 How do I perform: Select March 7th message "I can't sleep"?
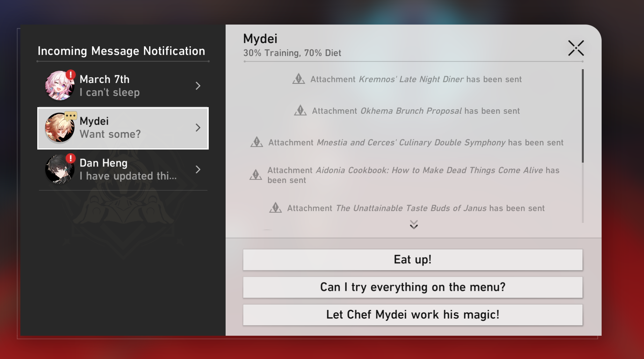coord(109,92)
